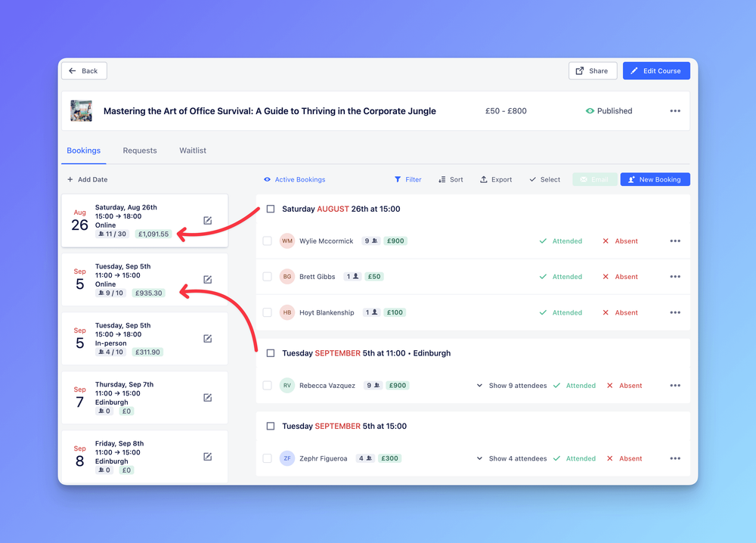Open course options ellipsis next to Published

pyautogui.click(x=674, y=111)
